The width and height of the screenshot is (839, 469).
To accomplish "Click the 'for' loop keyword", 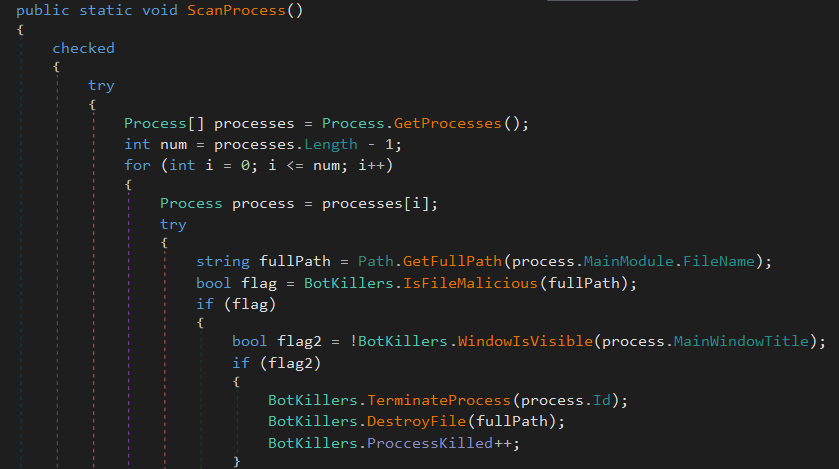I will (x=137, y=165).
